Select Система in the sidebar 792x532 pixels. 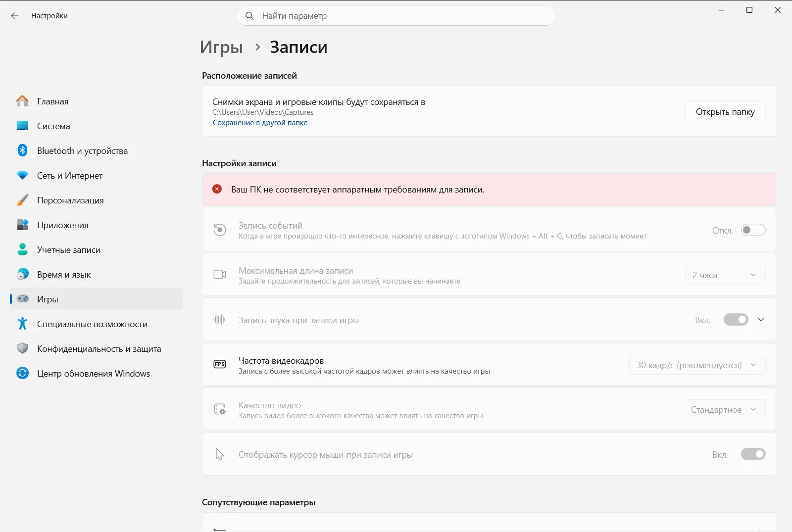97,126
